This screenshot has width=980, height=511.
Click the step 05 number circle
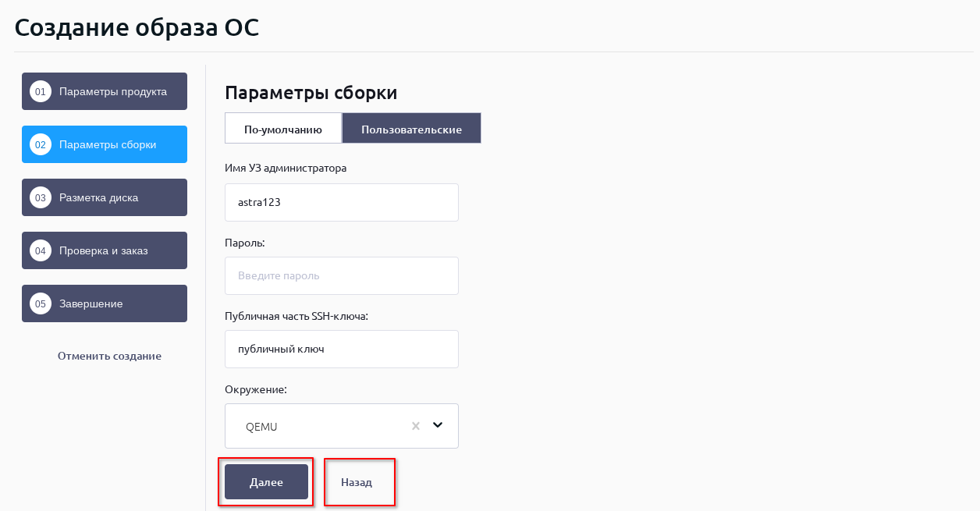click(41, 303)
